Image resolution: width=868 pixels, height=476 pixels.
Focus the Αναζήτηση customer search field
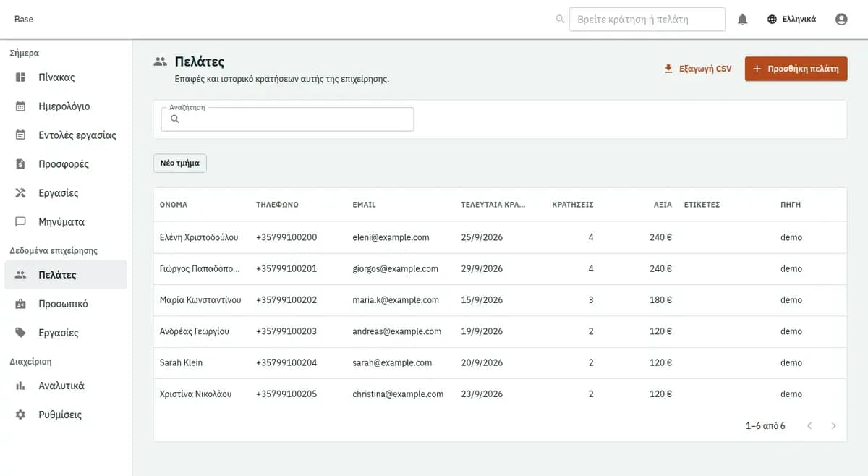click(x=287, y=119)
